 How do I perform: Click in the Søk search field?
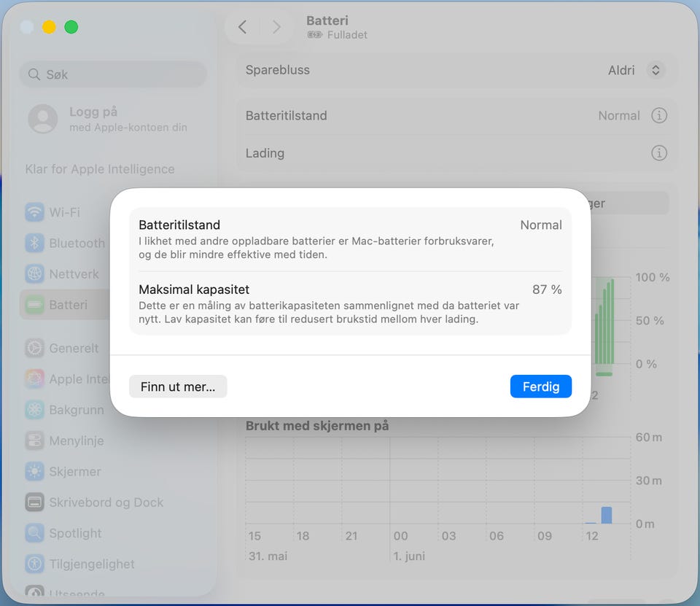click(x=113, y=74)
